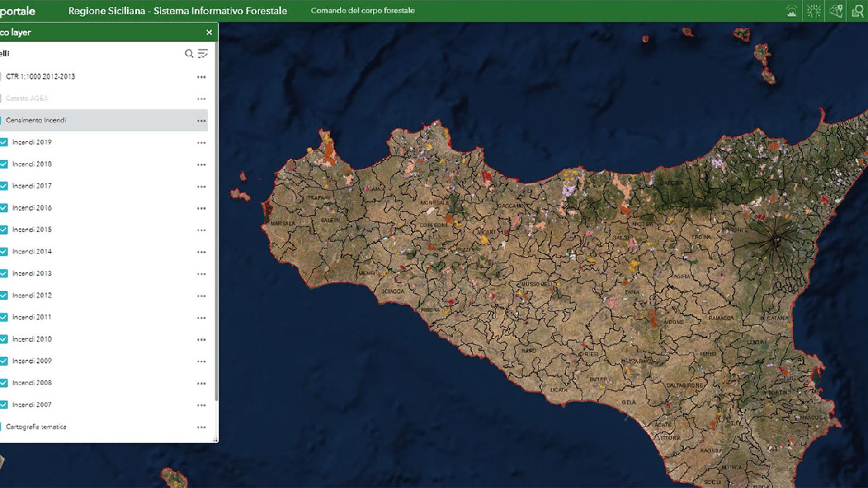Open options menu for CTR 1:1000 2012-2013
Screen dimensions: 868x488
(201, 77)
